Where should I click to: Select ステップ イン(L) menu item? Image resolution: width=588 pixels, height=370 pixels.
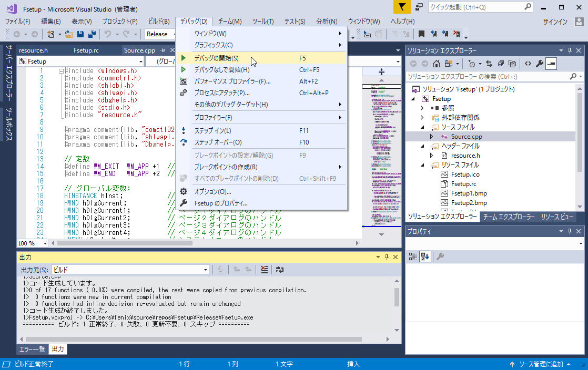point(261,130)
